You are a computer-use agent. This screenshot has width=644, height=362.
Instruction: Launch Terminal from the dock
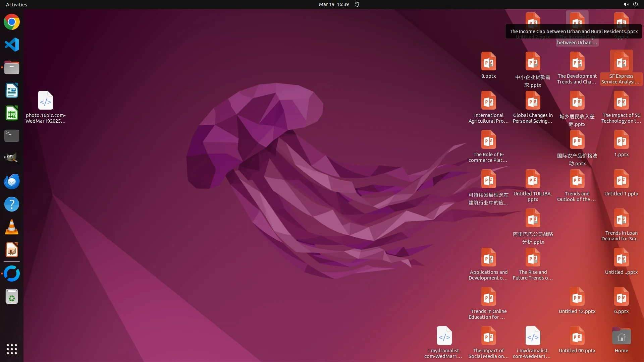(x=12, y=136)
